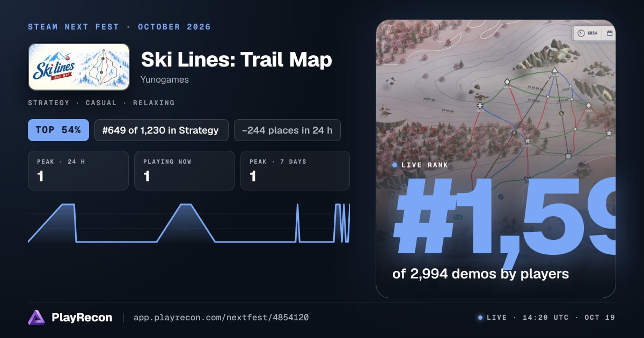Click the calendar icon in the map toolbar
Viewport: 644px width, 338px height.
point(610,33)
